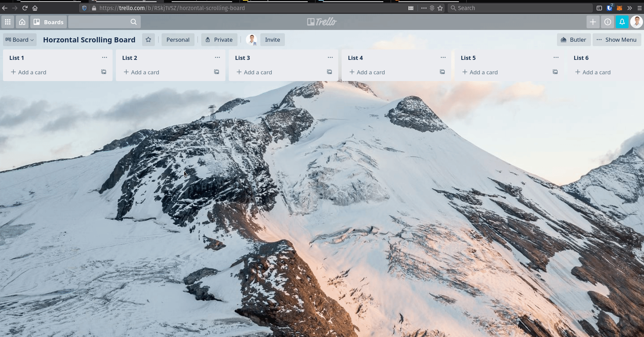Change board visibility via Private button

click(x=219, y=39)
